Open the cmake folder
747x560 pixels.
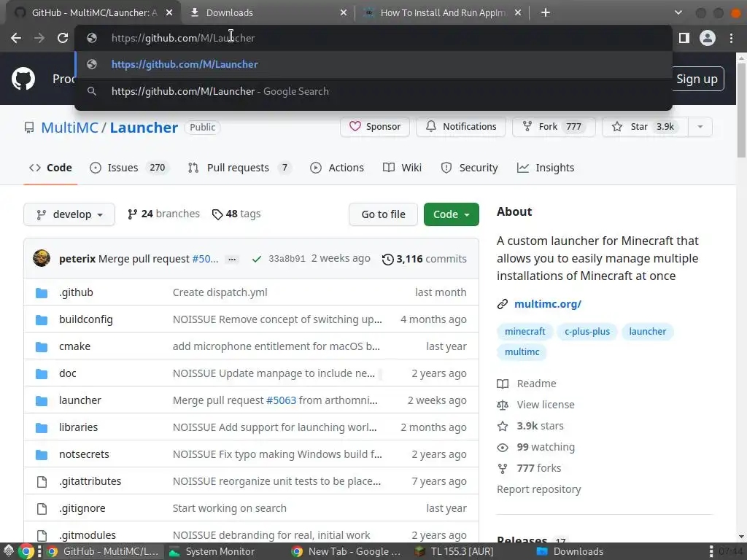(x=75, y=346)
